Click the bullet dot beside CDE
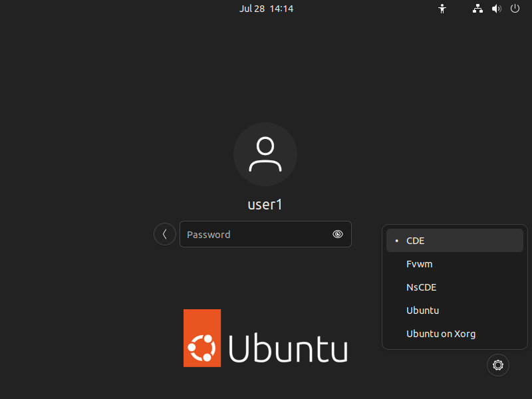This screenshot has height=399, width=532. (x=396, y=241)
